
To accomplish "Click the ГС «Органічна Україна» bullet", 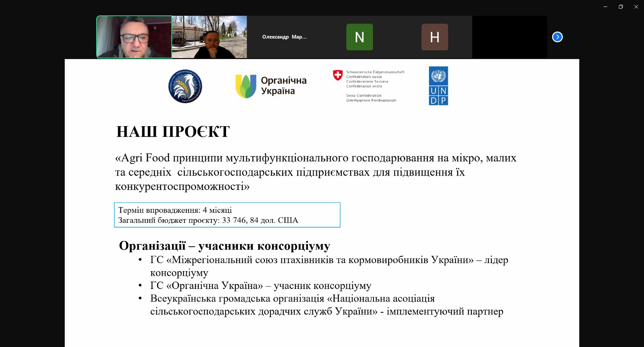I will (261, 286).
